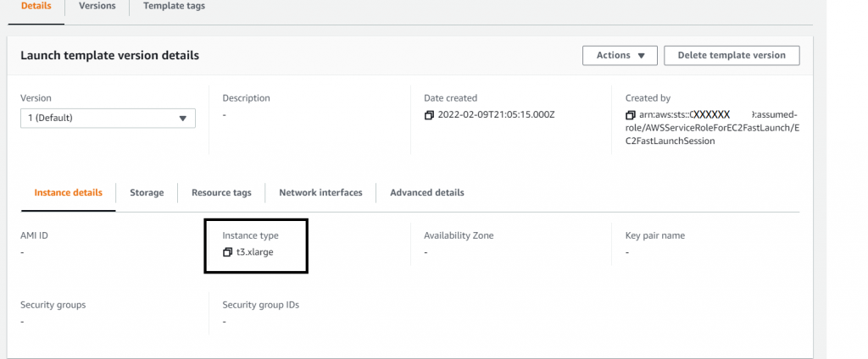Open the Actions dropdown menu
The width and height of the screenshot is (868, 359).
(x=620, y=55)
